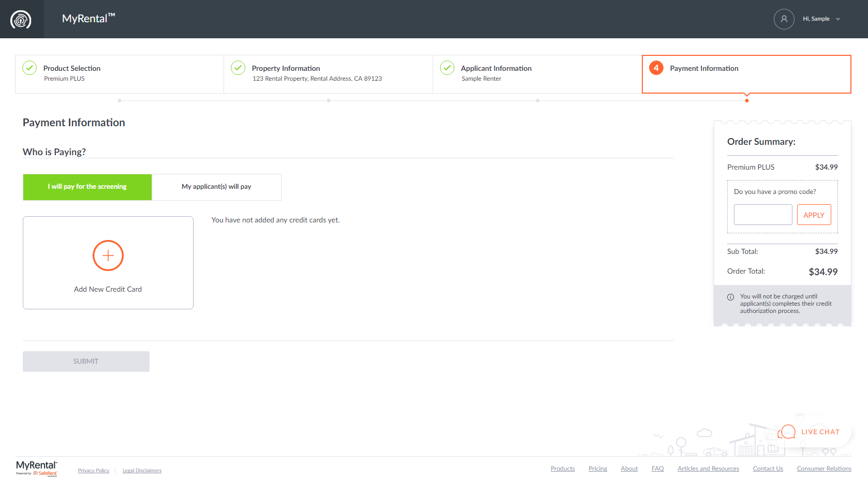This screenshot has height=480, width=868.
Task: Click the Apply promo code button
Action: [814, 215]
